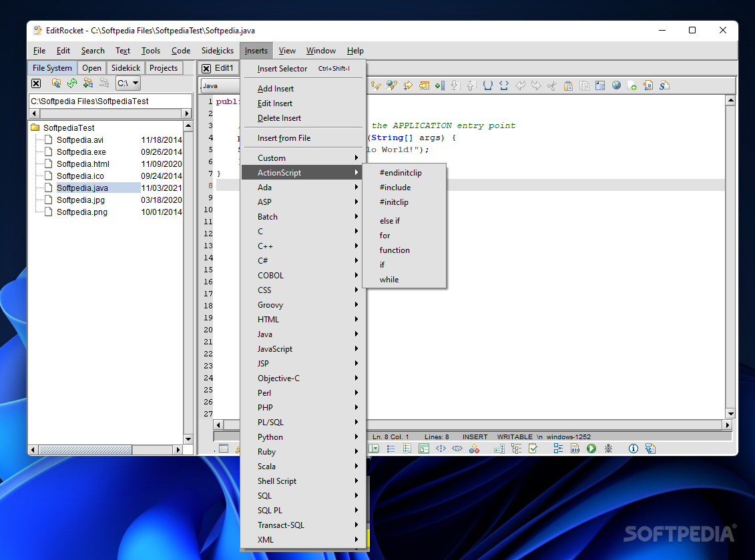Choose Edit Insert menu entry
755x560 pixels.
point(303,103)
